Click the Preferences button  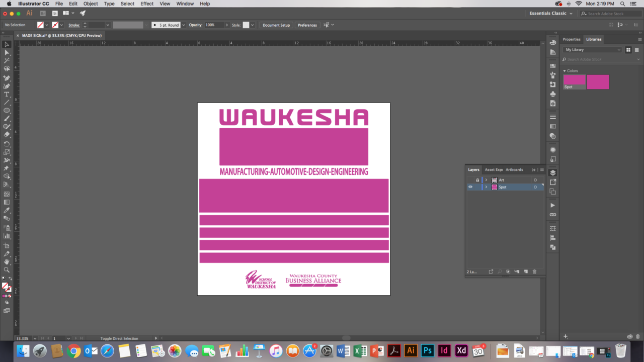(x=307, y=25)
